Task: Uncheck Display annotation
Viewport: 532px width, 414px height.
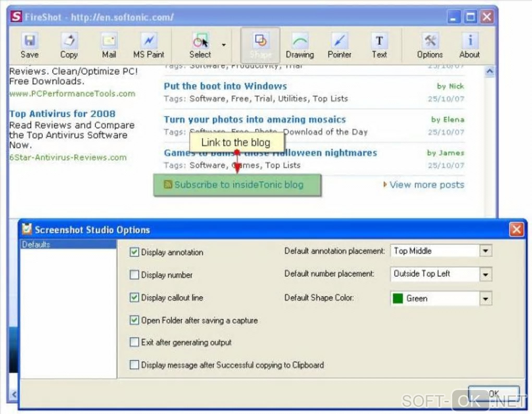Action: (x=135, y=252)
